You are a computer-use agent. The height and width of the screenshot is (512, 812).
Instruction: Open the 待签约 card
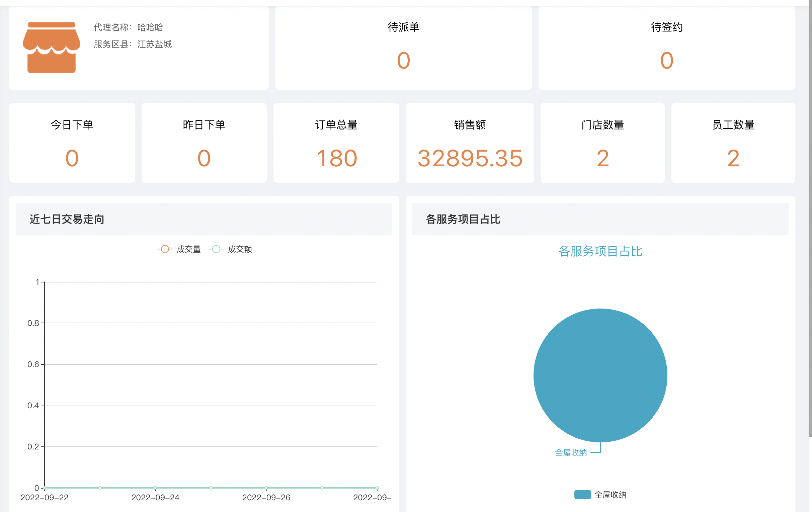(666, 48)
